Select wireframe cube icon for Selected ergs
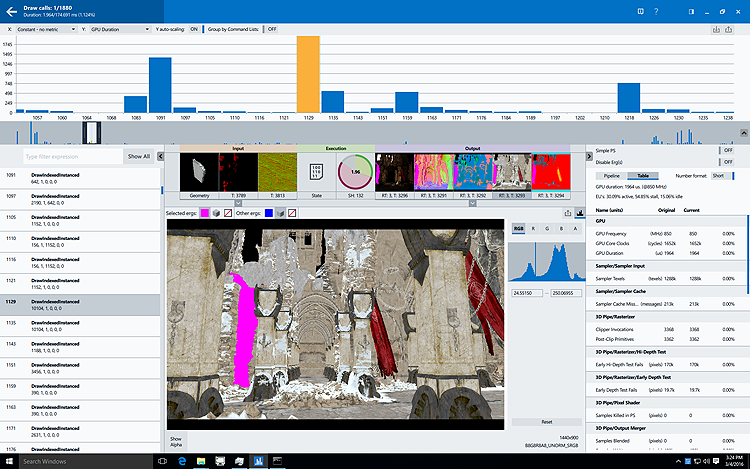The width and height of the screenshot is (750, 469). (x=216, y=213)
